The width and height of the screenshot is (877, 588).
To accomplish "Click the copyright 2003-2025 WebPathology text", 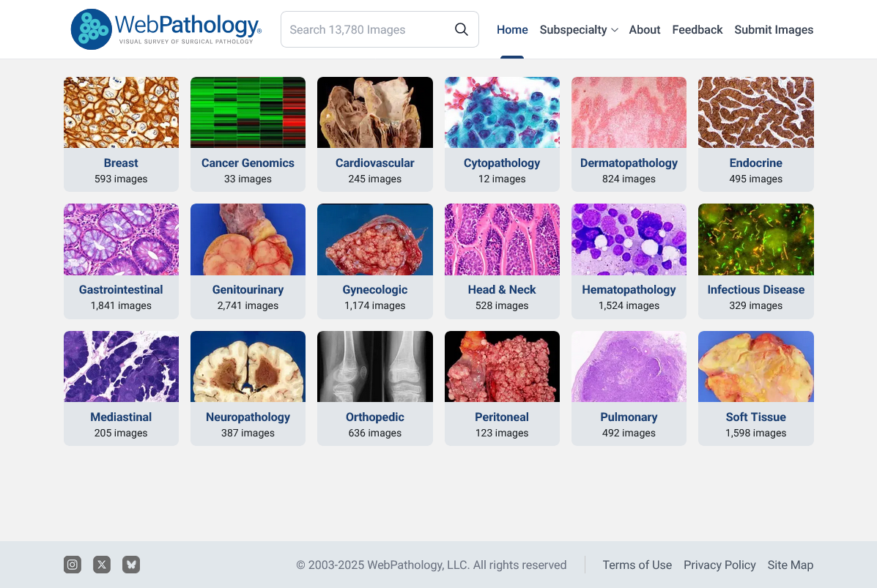I will point(432,565).
